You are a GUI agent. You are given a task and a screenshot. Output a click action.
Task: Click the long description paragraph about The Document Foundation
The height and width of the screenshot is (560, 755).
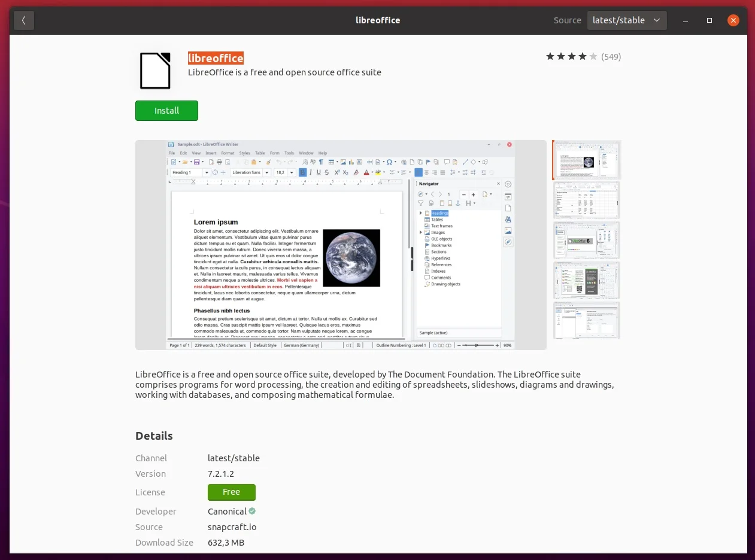[x=374, y=385]
